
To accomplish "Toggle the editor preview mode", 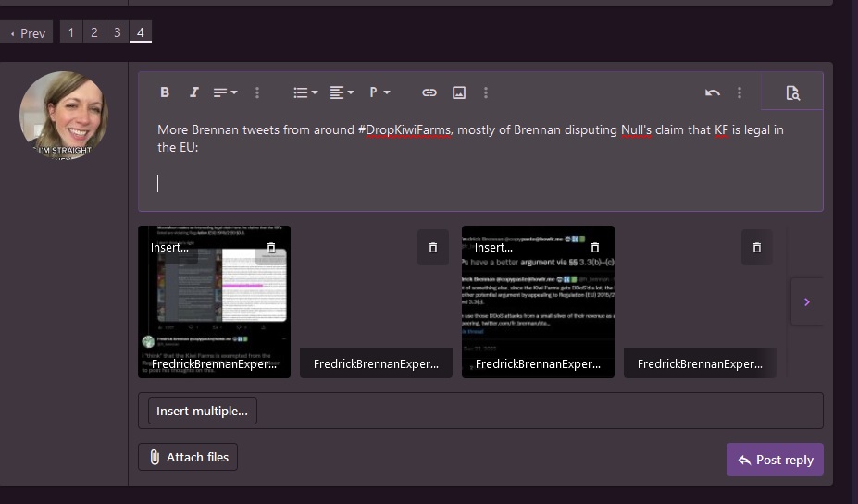I will click(x=792, y=92).
